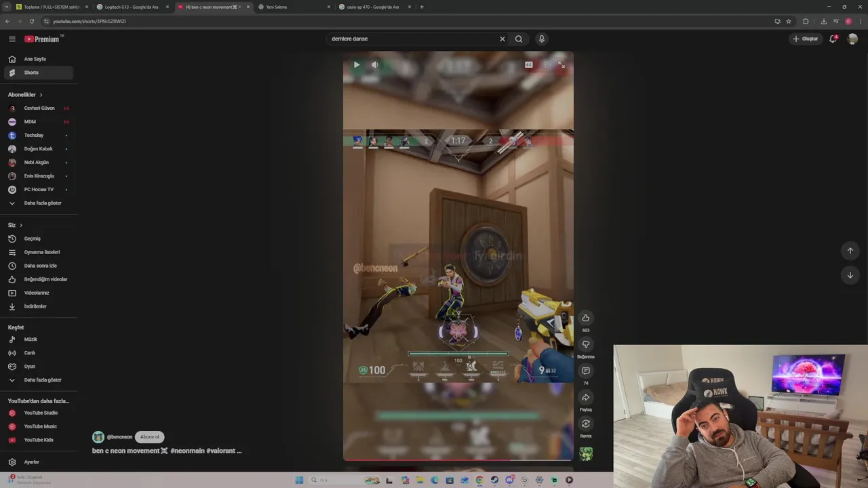The height and width of the screenshot is (488, 868).
Task: Open the MDM subscription
Action: tap(39, 122)
